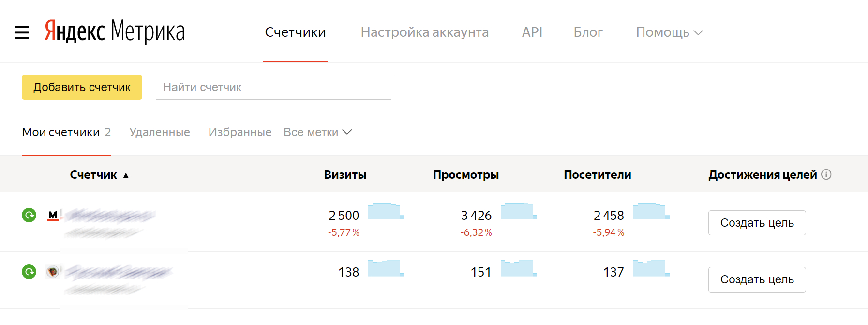Select the Избранные tab
This screenshot has width=868, height=325.
click(239, 132)
